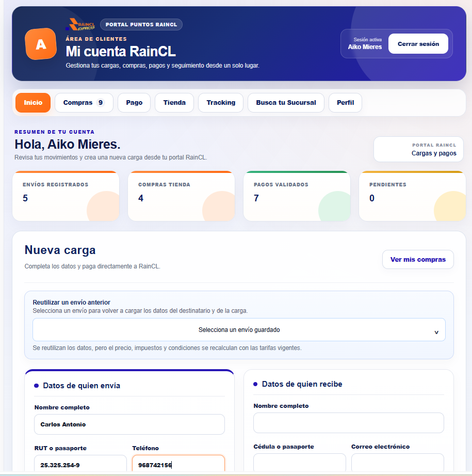The width and height of the screenshot is (472, 476).
Task: Open the Busca tu Sucursal tab
Action: (286, 103)
